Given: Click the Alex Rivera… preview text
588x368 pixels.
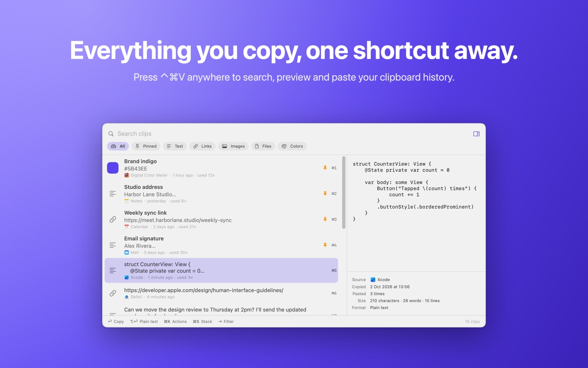Looking at the screenshot, I should click(140, 246).
